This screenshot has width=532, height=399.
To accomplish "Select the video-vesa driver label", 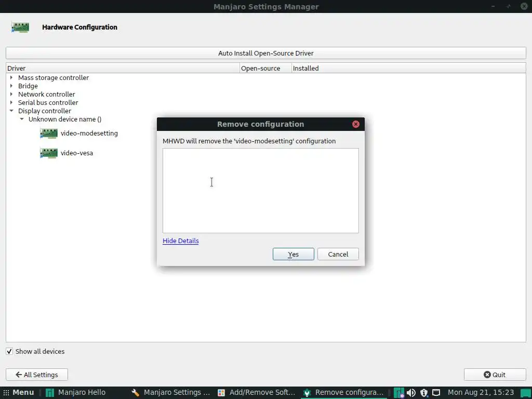I will (77, 153).
